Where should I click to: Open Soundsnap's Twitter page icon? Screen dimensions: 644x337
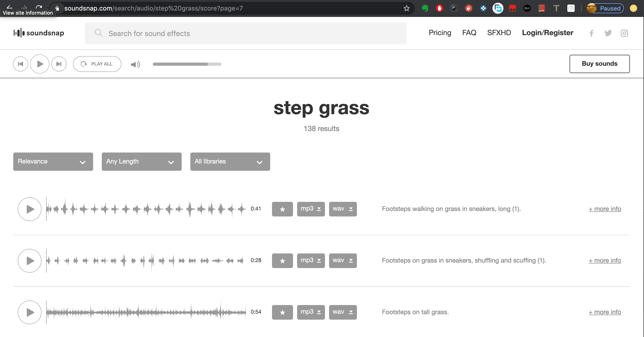pyautogui.click(x=608, y=33)
